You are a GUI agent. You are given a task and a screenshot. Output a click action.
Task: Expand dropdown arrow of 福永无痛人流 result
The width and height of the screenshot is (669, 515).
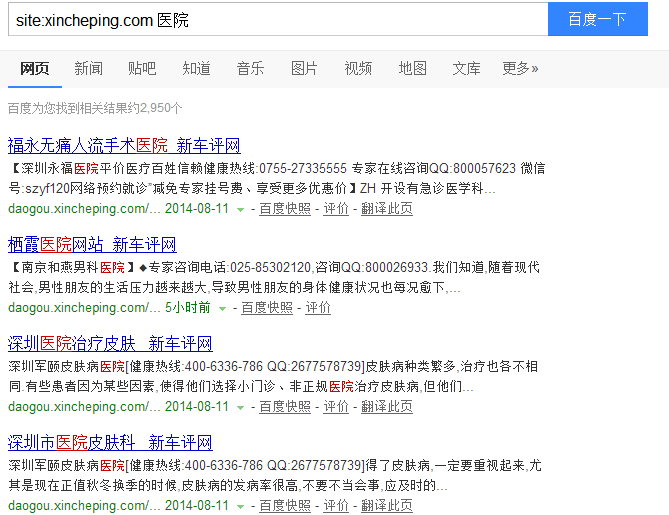tap(241, 209)
